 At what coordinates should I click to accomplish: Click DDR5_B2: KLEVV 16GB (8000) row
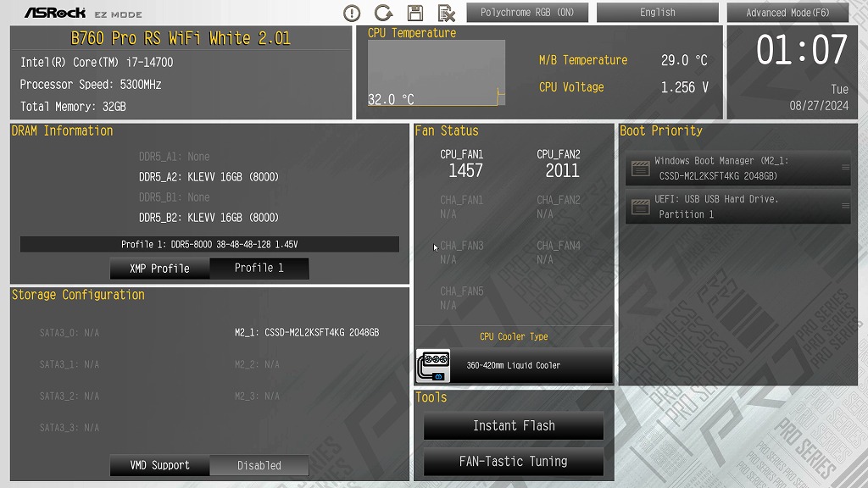pos(209,218)
